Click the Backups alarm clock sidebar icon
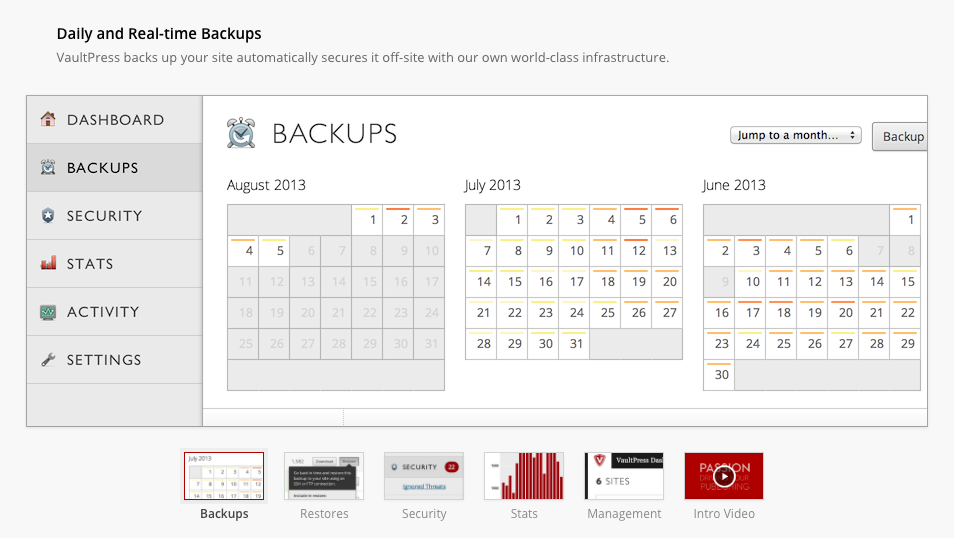 [48, 167]
